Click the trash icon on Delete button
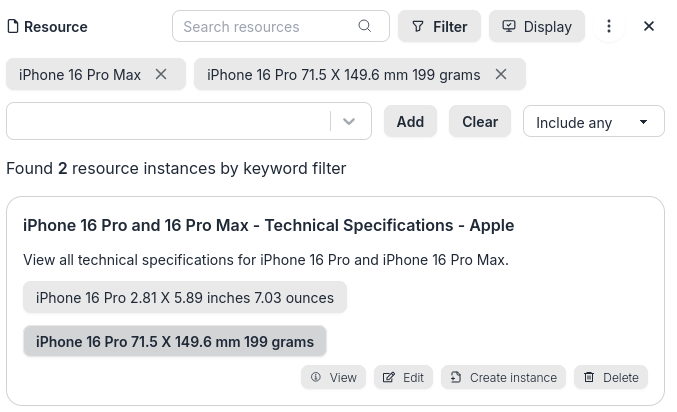 pyautogui.click(x=589, y=378)
